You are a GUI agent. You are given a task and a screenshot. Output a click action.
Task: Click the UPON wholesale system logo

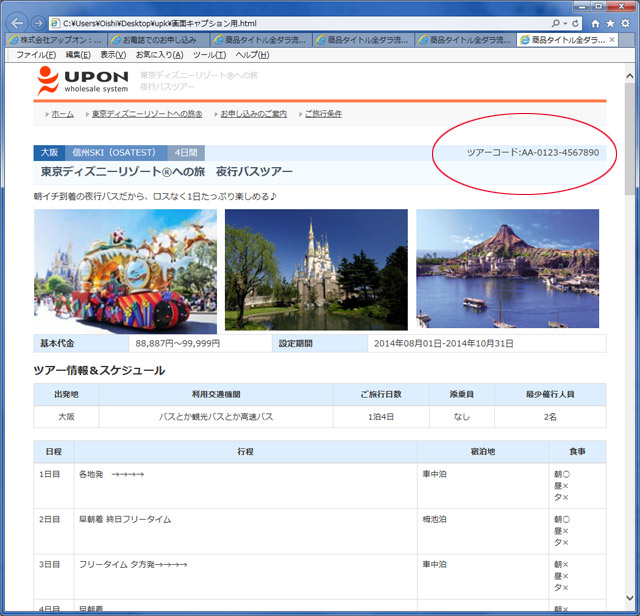[x=82, y=80]
